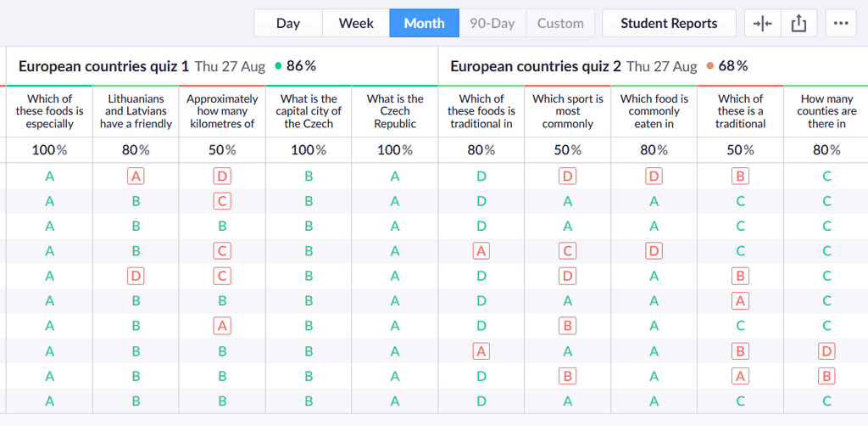Open Student Reports
The width and height of the screenshot is (868, 426).
tap(669, 23)
